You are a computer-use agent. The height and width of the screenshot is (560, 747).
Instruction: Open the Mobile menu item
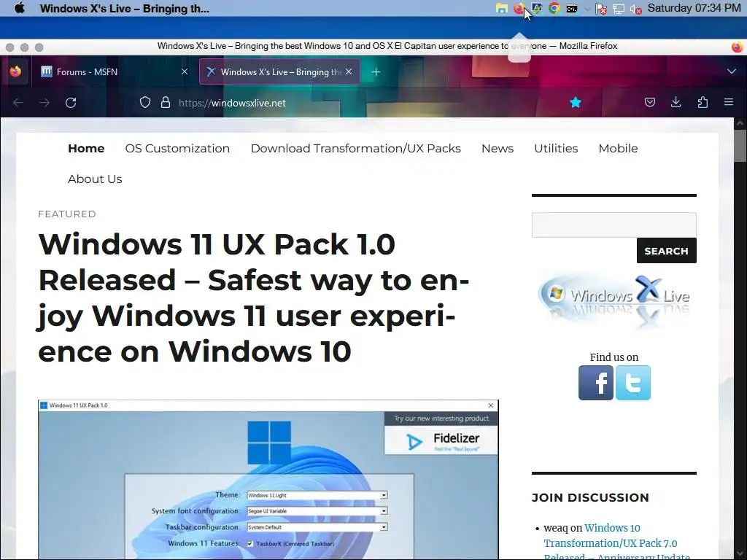click(618, 148)
